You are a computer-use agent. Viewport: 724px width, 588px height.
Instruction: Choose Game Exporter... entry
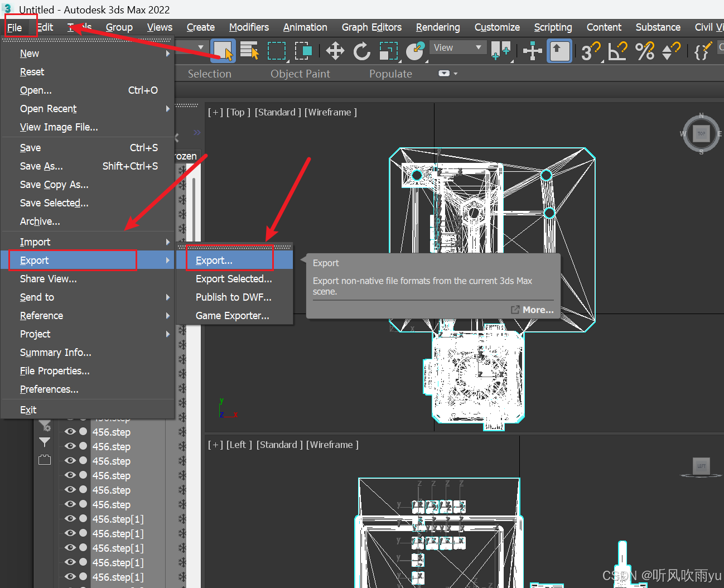tap(234, 316)
